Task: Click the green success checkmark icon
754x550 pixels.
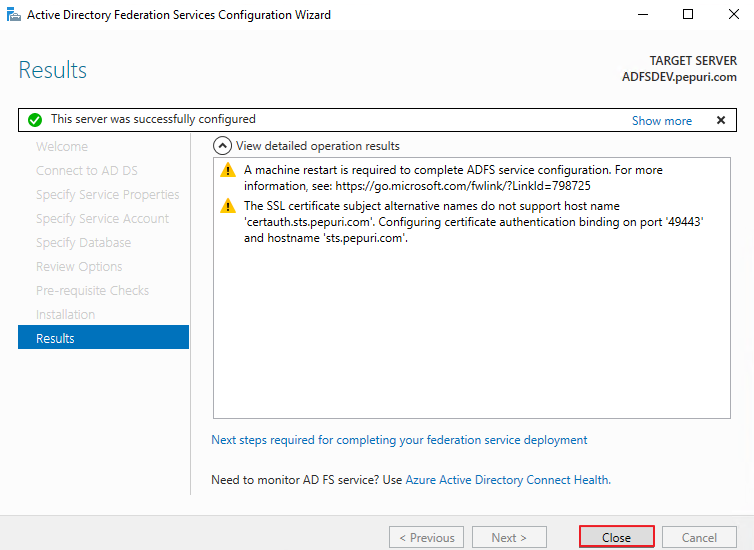Action: click(35, 120)
